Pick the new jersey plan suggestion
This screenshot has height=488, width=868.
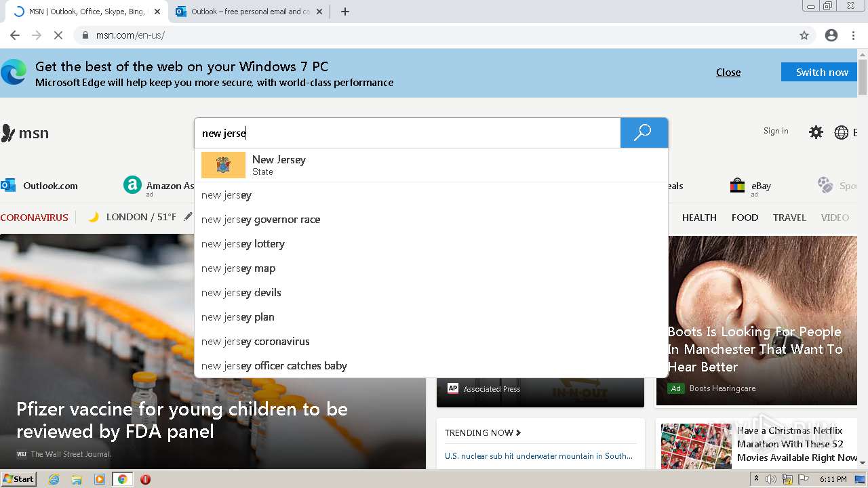pyautogui.click(x=431, y=317)
